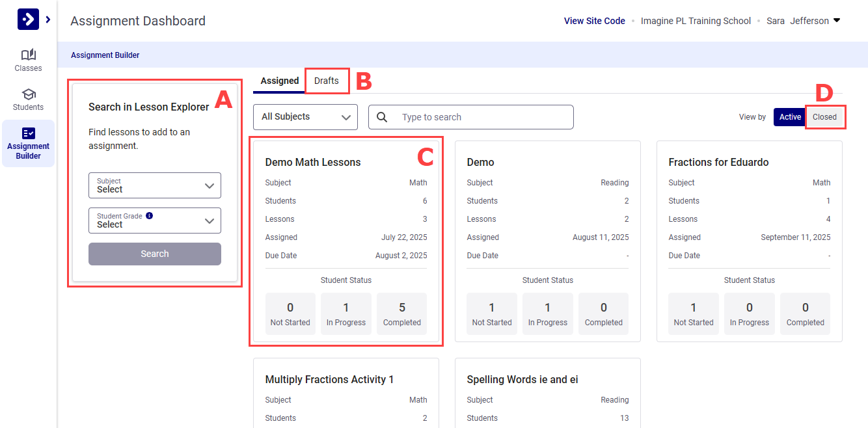Open Classes from the sidebar
Viewport: 868px width, 428px height.
28,60
